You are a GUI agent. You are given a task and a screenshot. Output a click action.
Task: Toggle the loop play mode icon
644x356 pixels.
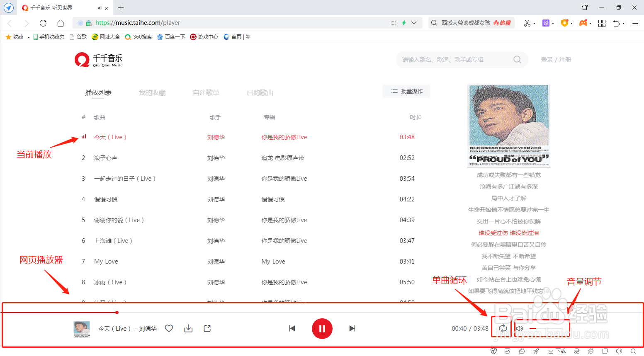pos(503,328)
